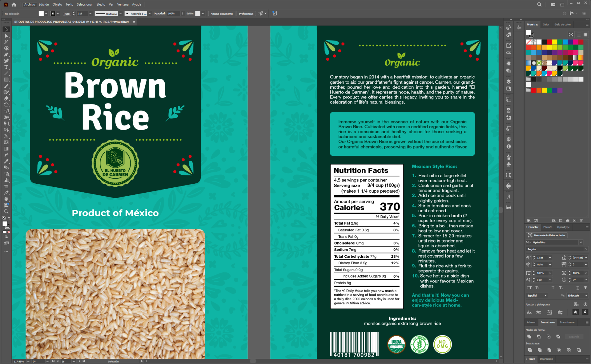Select the Magic Wand tool
This screenshot has height=364, width=591.
coord(6,42)
